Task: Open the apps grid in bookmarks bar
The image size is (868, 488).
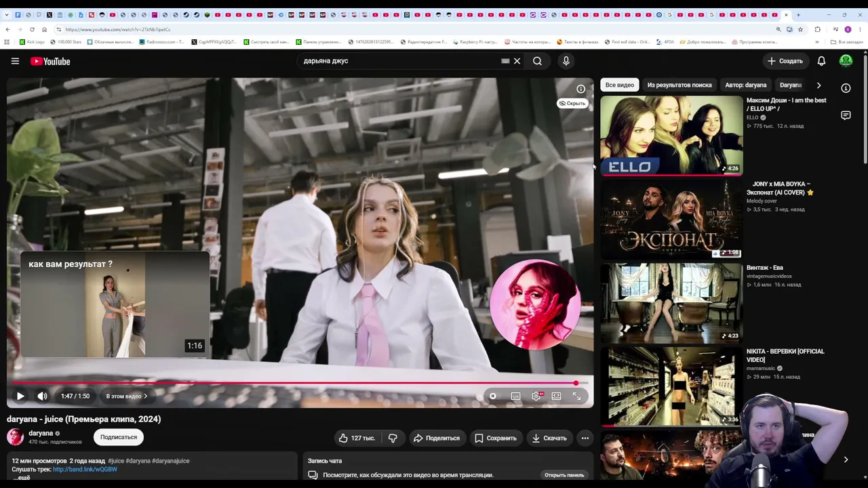Action: [x=7, y=42]
